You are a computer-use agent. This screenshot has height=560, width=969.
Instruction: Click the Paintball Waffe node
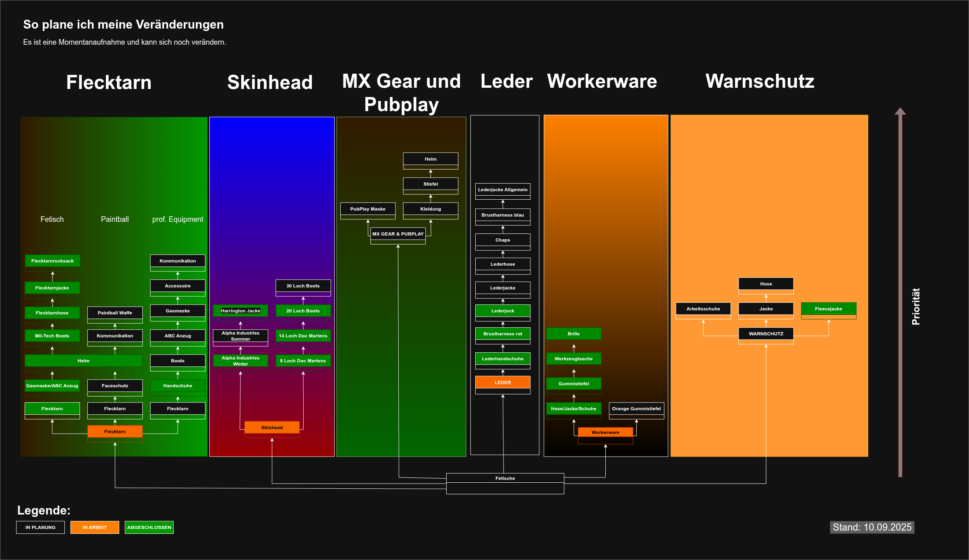pos(115,313)
